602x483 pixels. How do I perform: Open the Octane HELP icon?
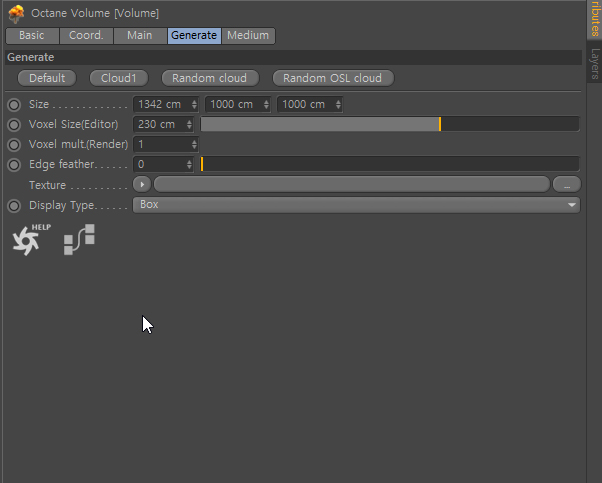click(31, 240)
